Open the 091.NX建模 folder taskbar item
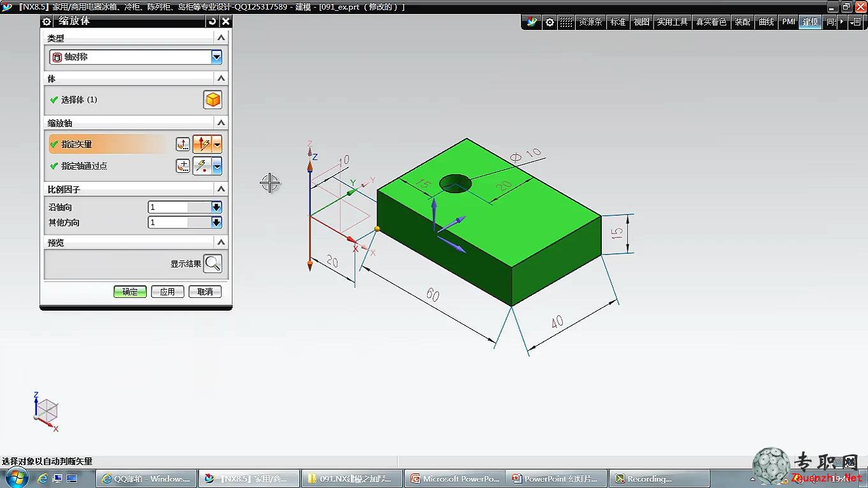This screenshot has width=868, height=488. 351,478
